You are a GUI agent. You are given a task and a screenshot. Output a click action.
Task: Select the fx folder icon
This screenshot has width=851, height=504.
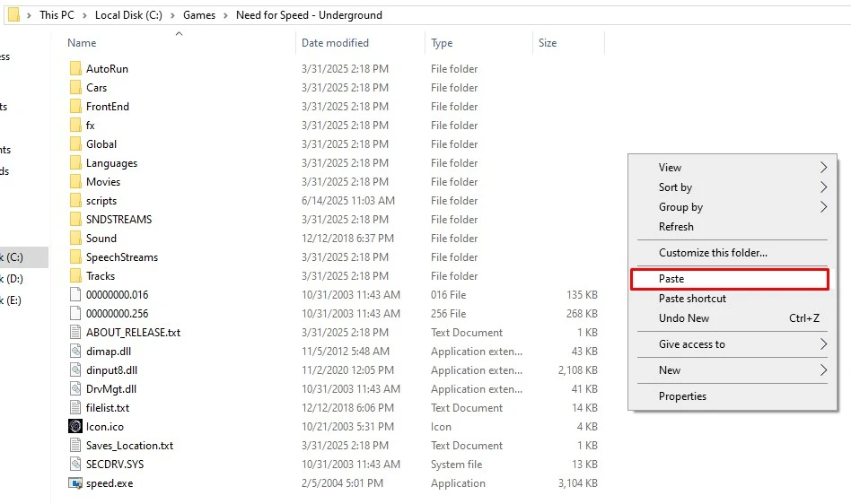tap(75, 126)
